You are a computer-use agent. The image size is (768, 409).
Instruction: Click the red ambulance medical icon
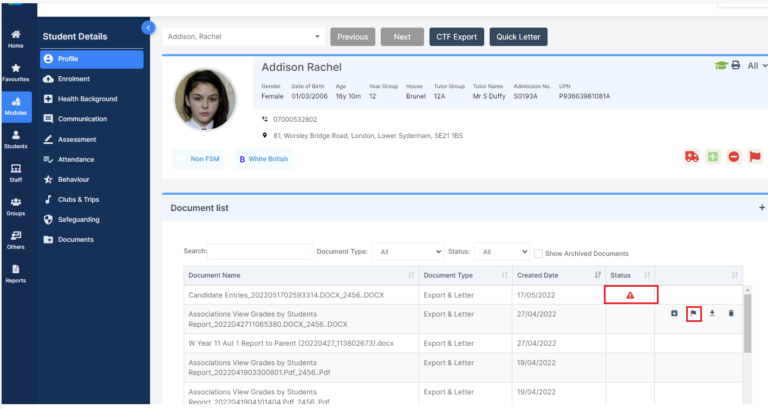click(691, 157)
